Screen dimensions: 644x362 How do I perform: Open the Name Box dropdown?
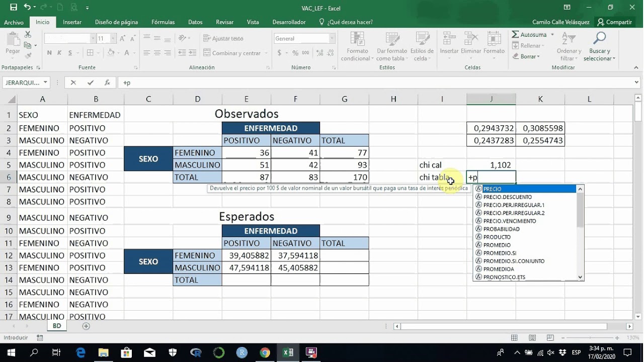(x=45, y=83)
